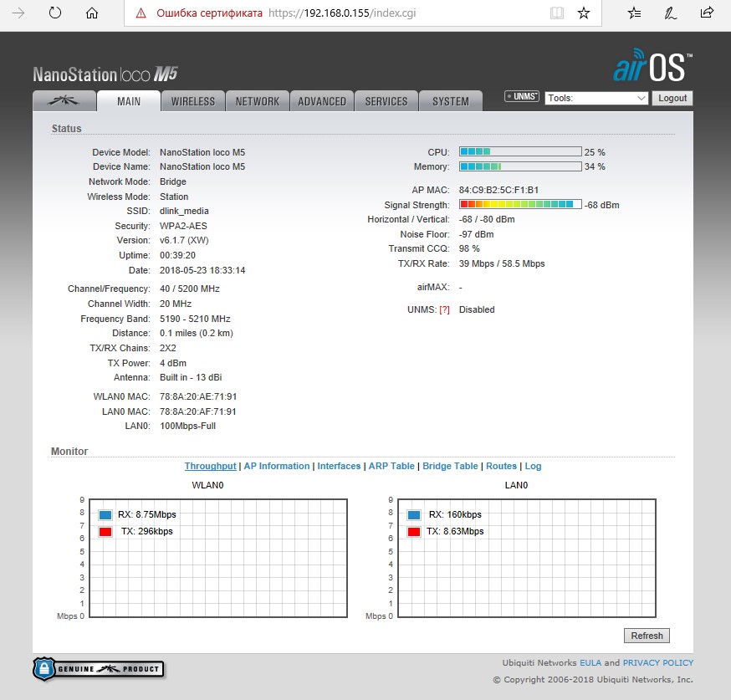Select the AP MAC 84:C9:B2:5C:F1:B1
Viewport: 731px width, 700px height.
(x=498, y=190)
